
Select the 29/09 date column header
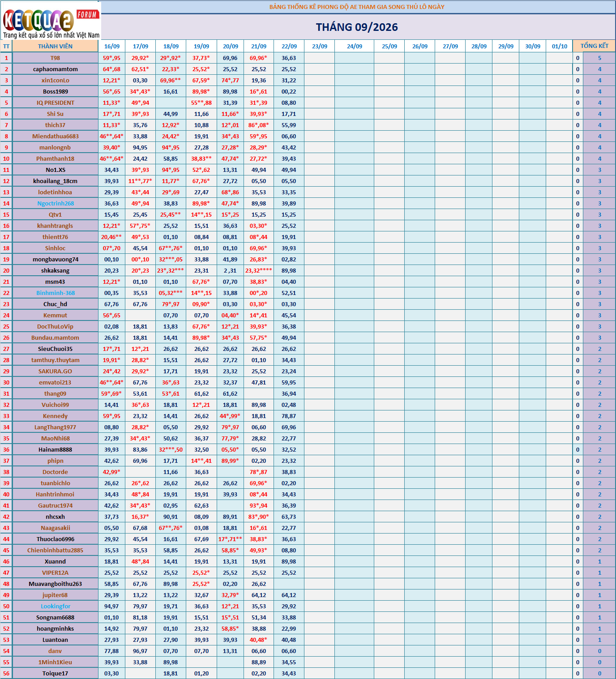pyautogui.click(x=506, y=46)
